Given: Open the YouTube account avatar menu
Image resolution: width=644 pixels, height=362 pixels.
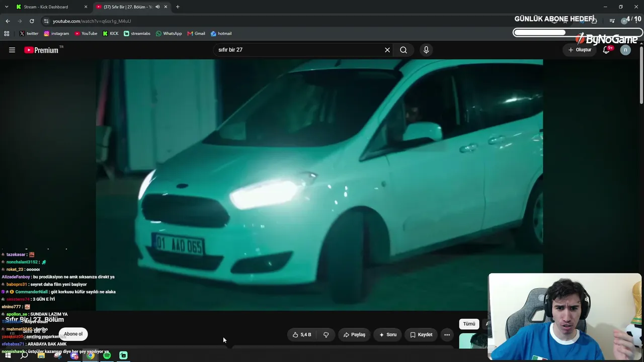Looking at the screenshot, I should [x=625, y=50].
